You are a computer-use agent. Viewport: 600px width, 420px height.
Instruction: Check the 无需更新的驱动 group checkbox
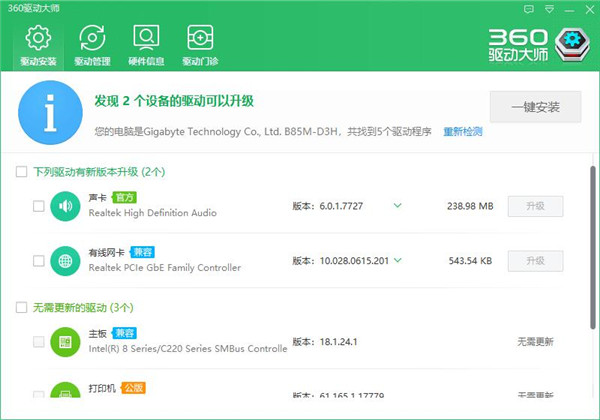pos(21,307)
